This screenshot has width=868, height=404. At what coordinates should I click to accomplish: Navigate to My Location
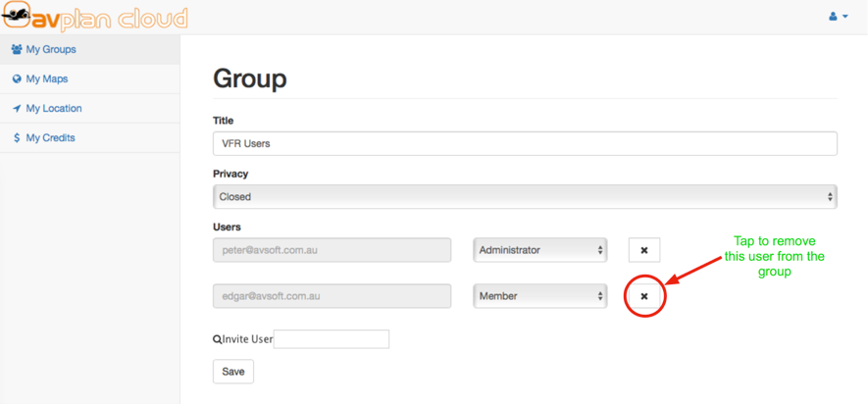54,109
